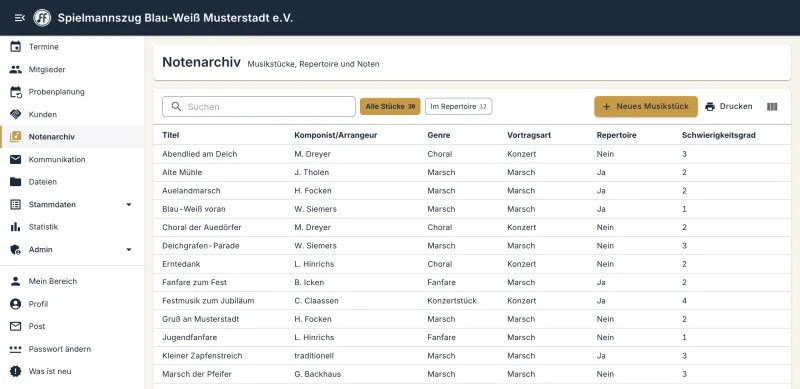
Task: Filter by Im Repertoire chip
Action: [x=458, y=106]
